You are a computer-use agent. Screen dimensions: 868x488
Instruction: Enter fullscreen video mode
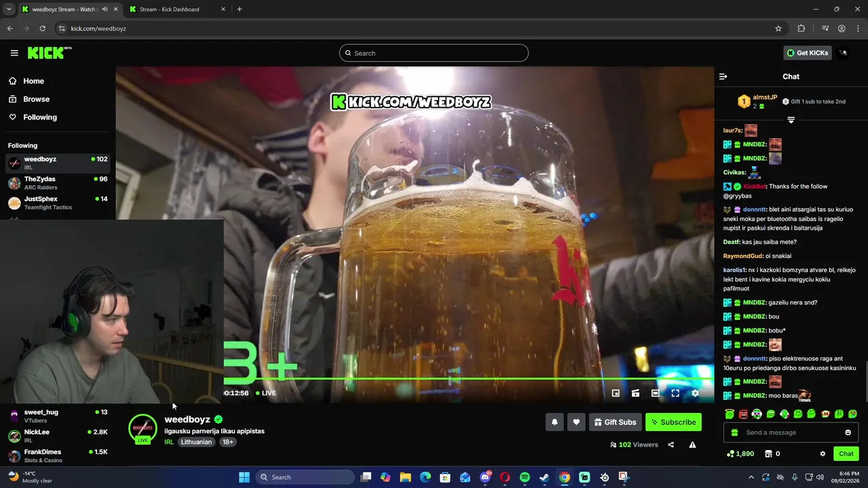675,393
